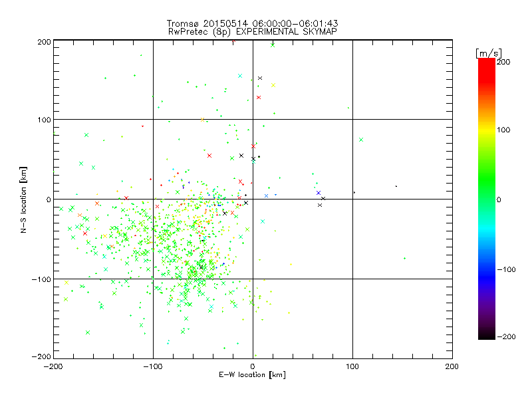
Task: Click the 'N-S location [km]' axis label
Action: (23, 199)
